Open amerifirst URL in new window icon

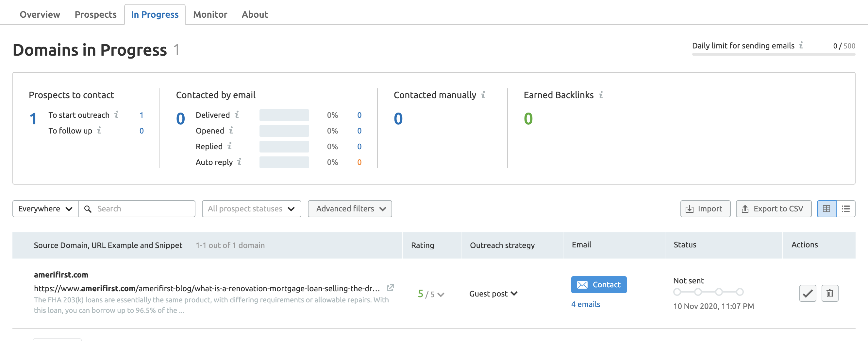coord(390,288)
